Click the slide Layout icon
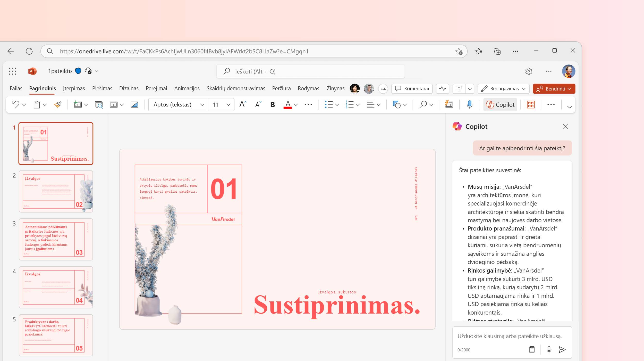Image resolution: width=644 pixels, height=361 pixels. 114,104
